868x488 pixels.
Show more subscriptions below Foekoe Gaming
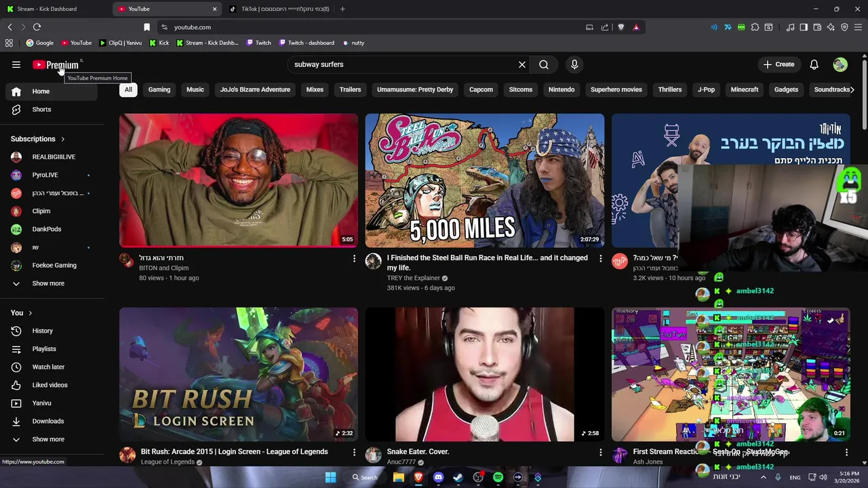pyautogui.click(x=52, y=283)
